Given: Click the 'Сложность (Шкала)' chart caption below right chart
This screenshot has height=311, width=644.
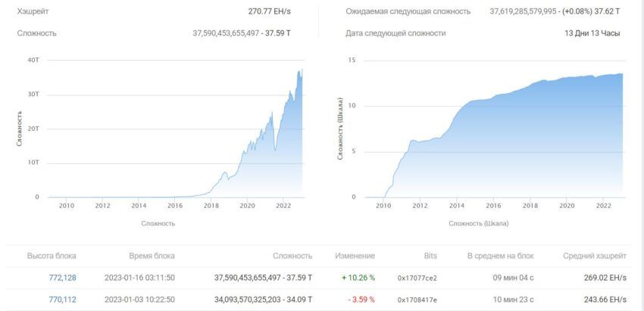Looking at the screenshot, I should click(479, 224).
